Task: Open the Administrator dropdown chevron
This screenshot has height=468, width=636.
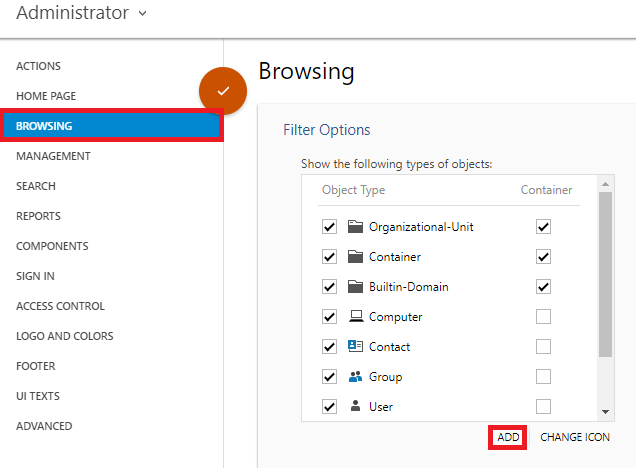Action: (142, 13)
